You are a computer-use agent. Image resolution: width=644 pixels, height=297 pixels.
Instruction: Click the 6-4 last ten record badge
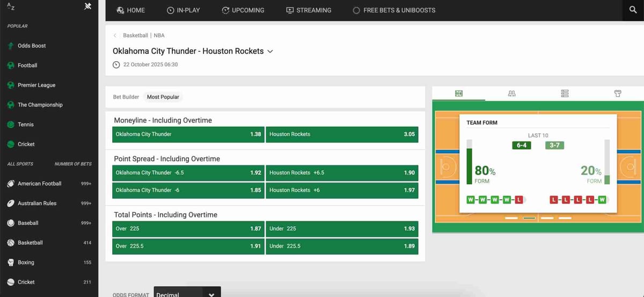[x=521, y=145]
